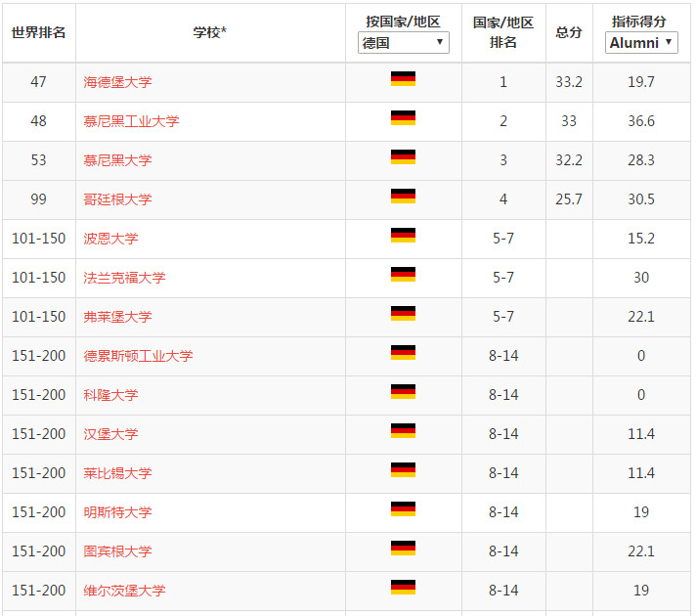This screenshot has width=696, height=616.
Task: Select Alumni score 36.6
Action: click(641, 121)
